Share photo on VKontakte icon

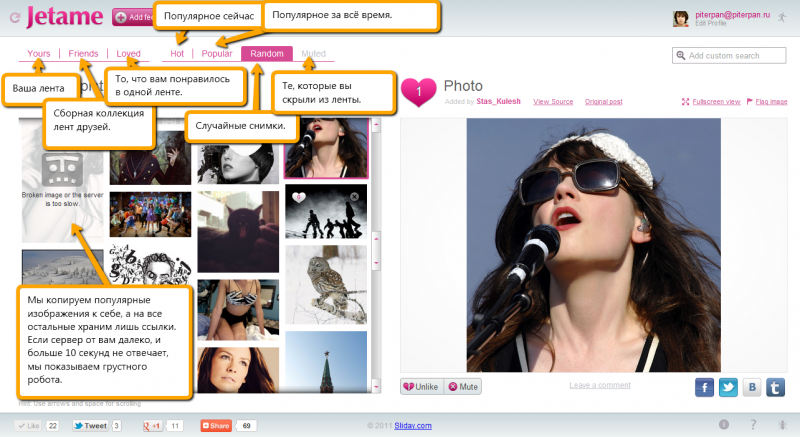(x=752, y=388)
